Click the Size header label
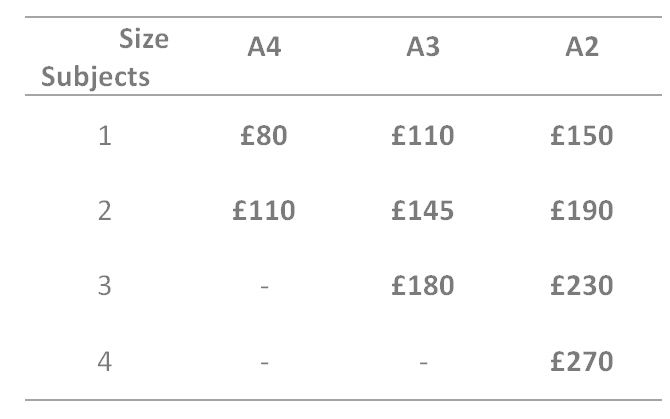Image resolution: width=670 pixels, height=419 pixels. 144,40
